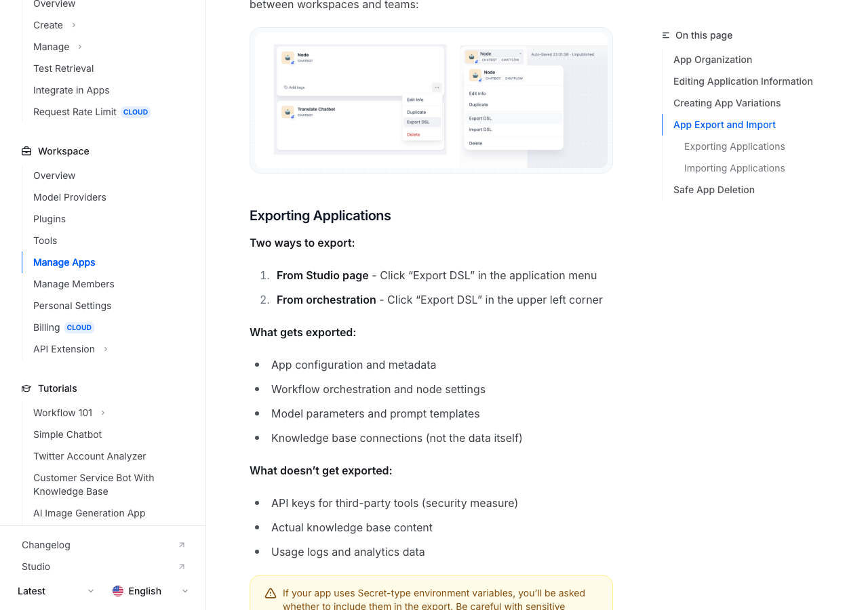This screenshot has width=868, height=610.
Task: Click the US flag language icon
Action: tap(118, 591)
